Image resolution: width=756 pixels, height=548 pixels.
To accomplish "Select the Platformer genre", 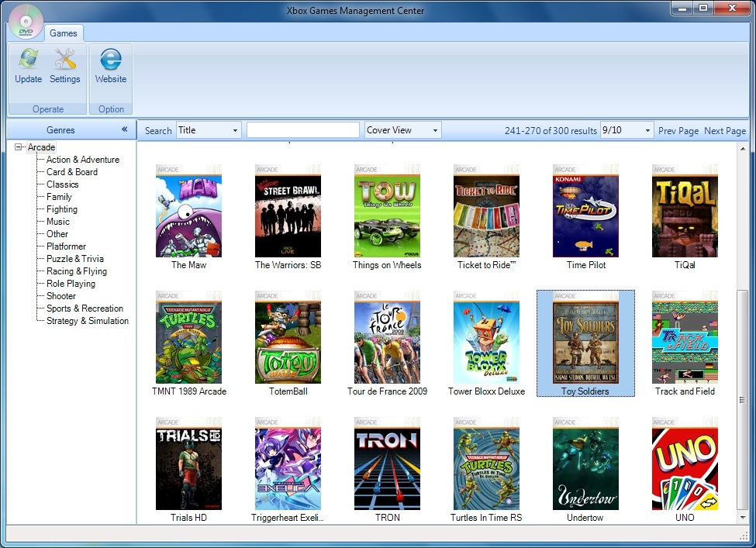I will (66, 246).
